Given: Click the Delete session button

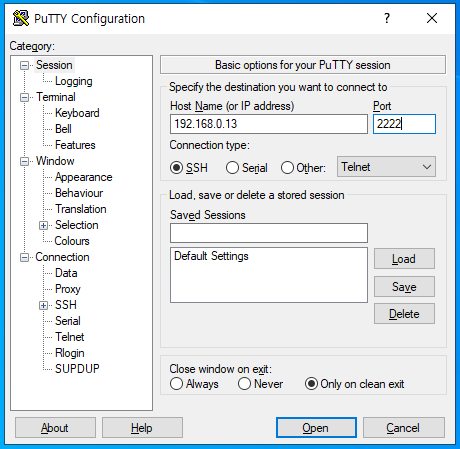Looking at the screenshot, I should click(x=404, y=314).
